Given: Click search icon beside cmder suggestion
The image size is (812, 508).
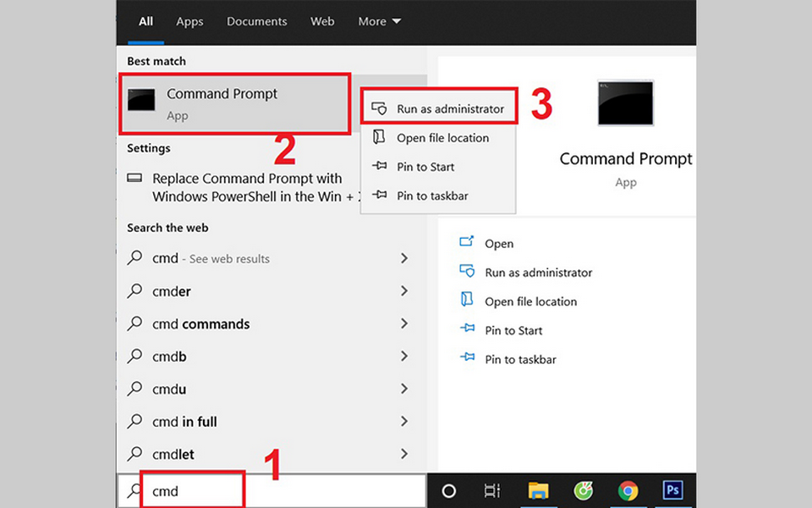Looking at the screenshot, I should point(134,290).
